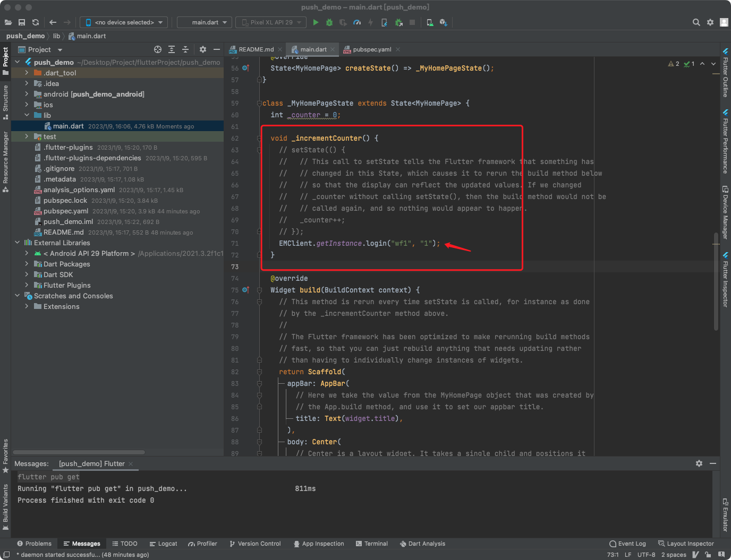Viewport: 731px width, 560px height.
Task: Open IDE settings gear in top toolbar
Action: click(x=710, y=22)
